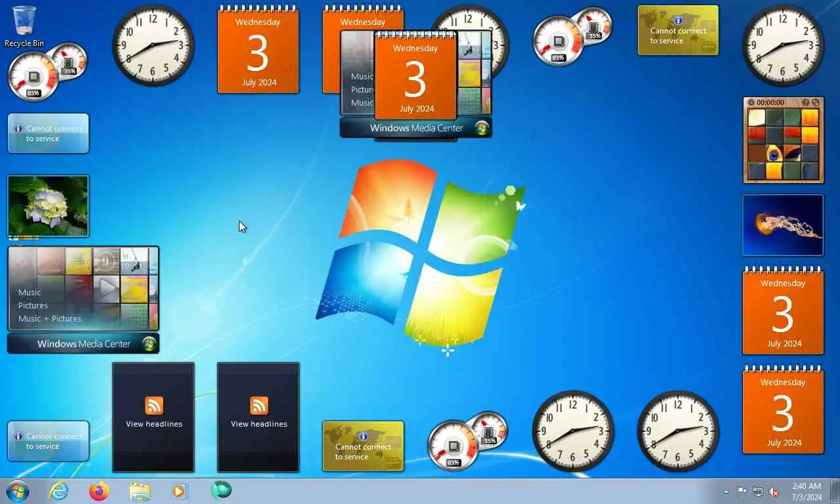Click the Picture Puzzle 00:00:00 timer
840x504 pixels.
(x=770, y=102)
